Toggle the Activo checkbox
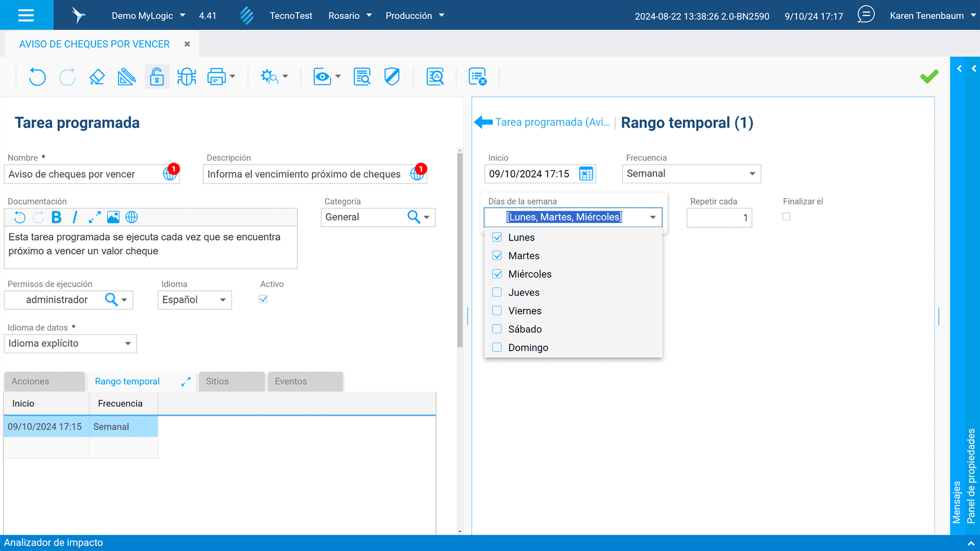Screen dimensions: 980x551 (263, 299)
